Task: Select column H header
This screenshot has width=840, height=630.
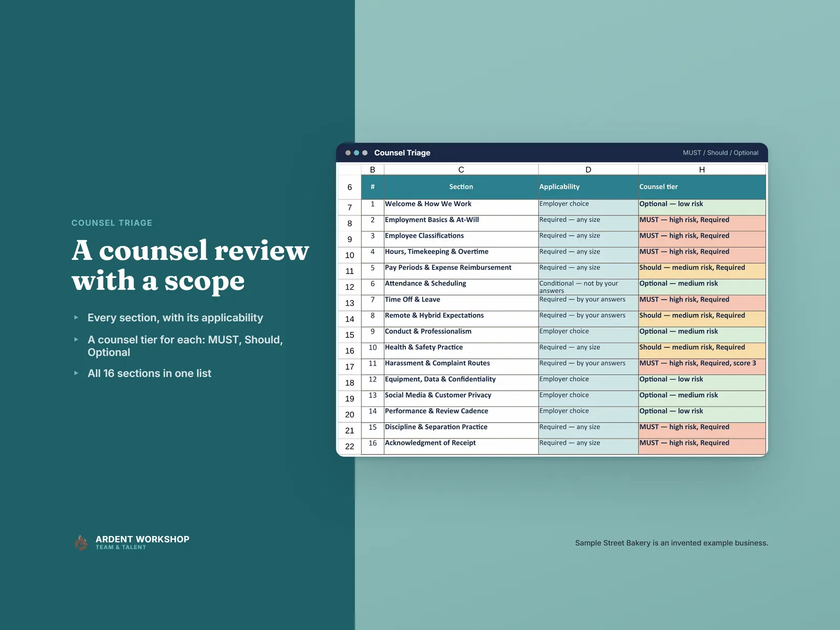Action: point(702,170)
